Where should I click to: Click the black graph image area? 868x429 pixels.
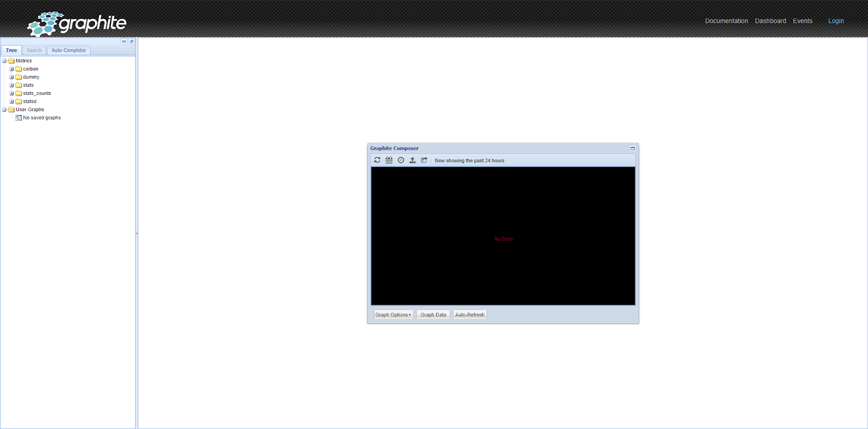point(503,236)
